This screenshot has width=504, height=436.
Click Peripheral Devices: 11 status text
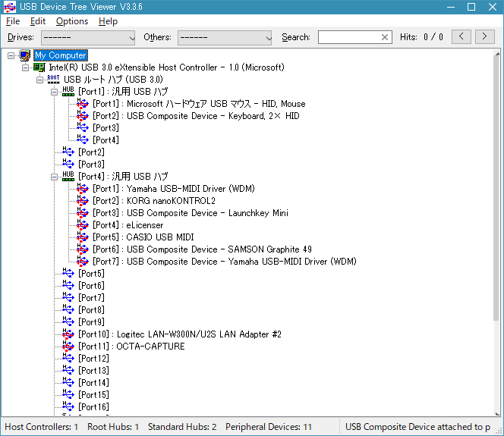point(269,427)
